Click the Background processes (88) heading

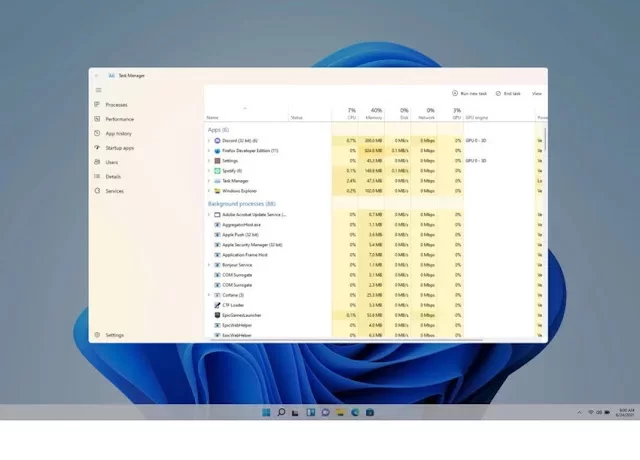click(x=242, y=204)
